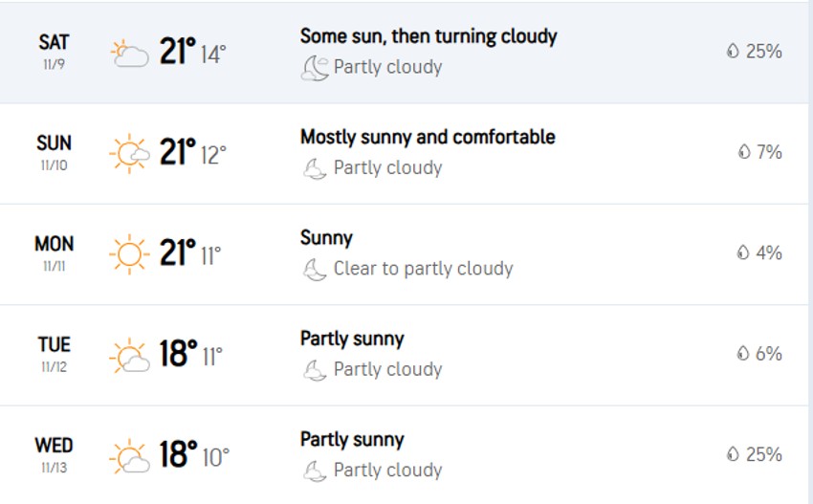The width and height of the screenshot is (813, 504).
Task: Click Monday's sunny weather icon
Action: (129, 254)
